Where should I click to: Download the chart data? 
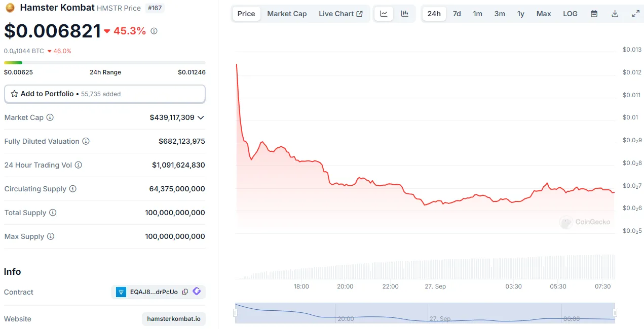point(615,14)
